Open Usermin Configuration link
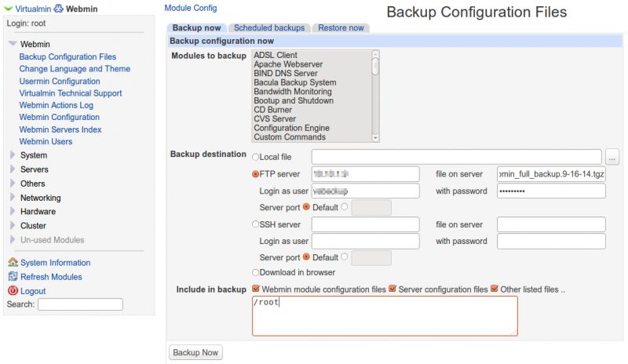This screenshot has width=628, height=364. click(x=60, y=82)
